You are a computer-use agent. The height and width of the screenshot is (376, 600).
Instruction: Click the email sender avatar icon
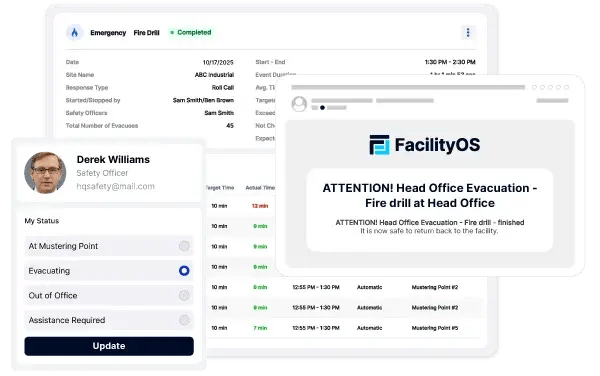pyautogui.click(x=299, y=104)
